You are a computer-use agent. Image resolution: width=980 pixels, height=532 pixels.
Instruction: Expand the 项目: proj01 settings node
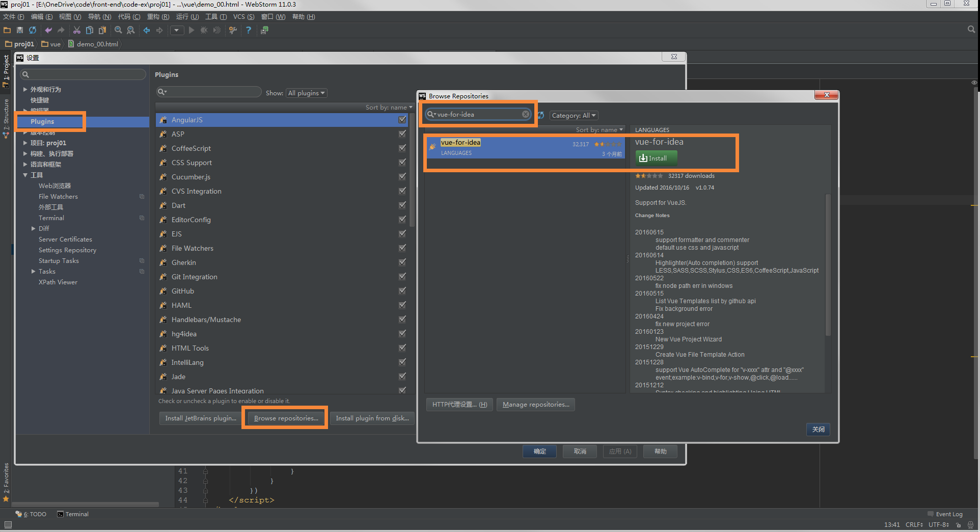tap(25, 143)
